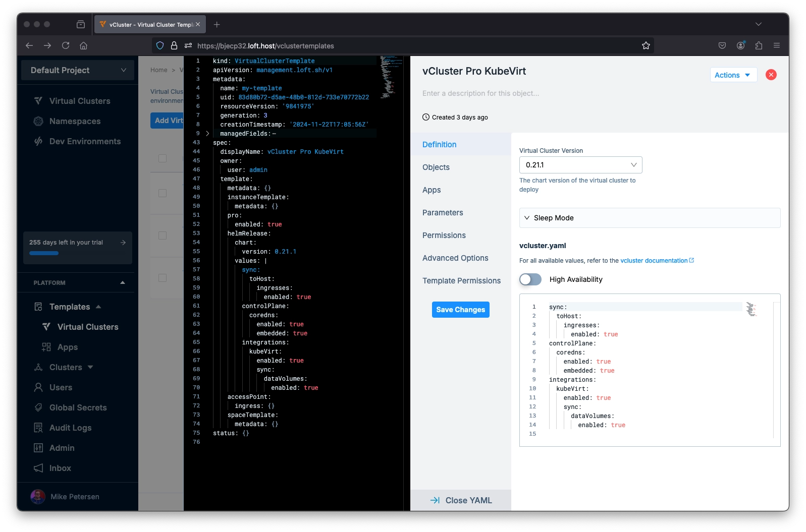806x532 pixels.
Task: Open the browser hamburger menu
Action: (777, 45)
